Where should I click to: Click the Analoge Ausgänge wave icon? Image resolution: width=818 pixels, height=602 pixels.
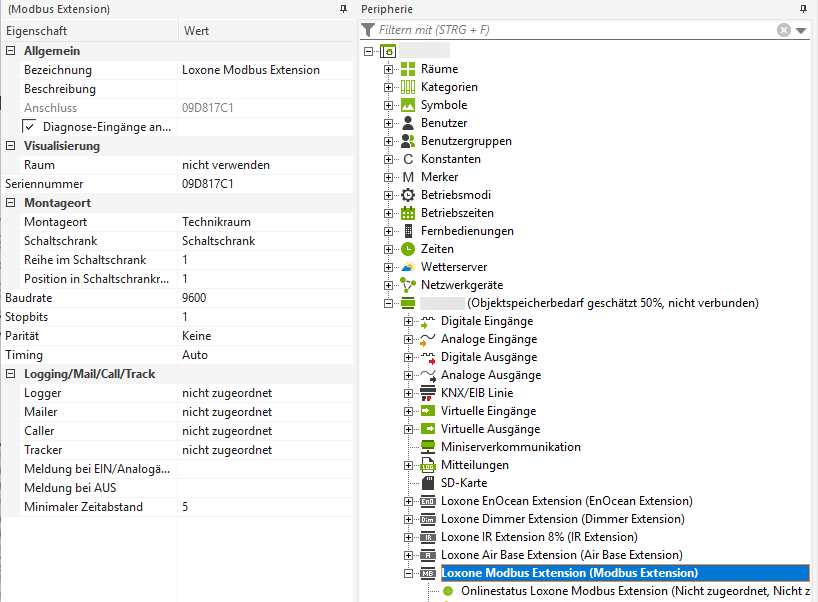[428, 375]
